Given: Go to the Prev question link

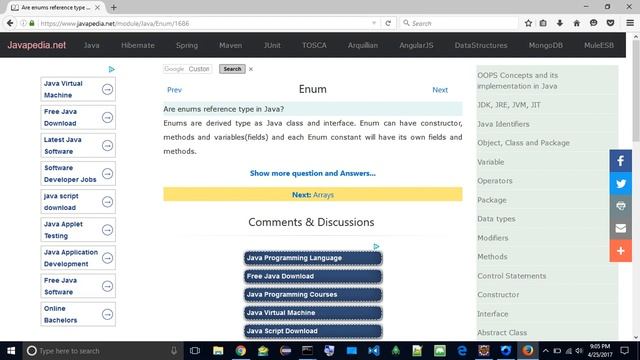Looking at the screenshot, I should pos(174,90).
